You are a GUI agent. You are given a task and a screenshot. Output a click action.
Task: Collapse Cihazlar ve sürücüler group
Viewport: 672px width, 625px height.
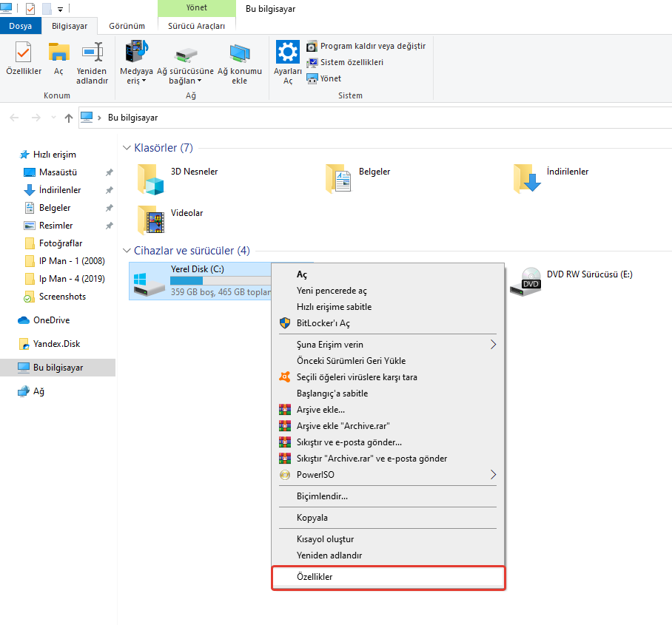[127, 251]
